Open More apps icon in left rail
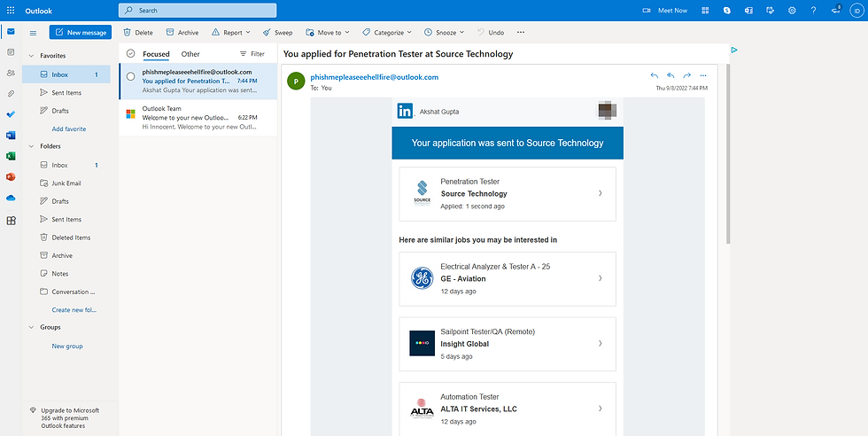 click(11, 221)
